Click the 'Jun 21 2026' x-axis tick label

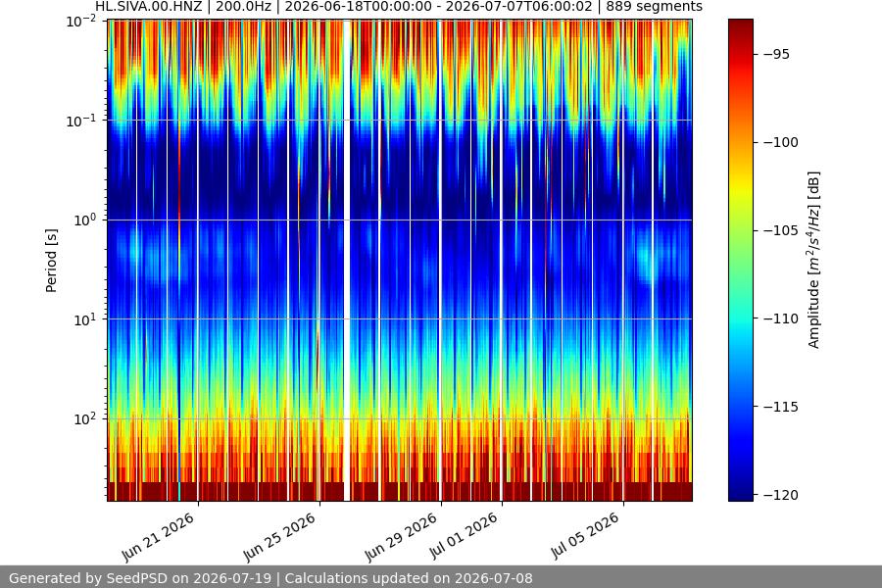[x=159, y=536]
